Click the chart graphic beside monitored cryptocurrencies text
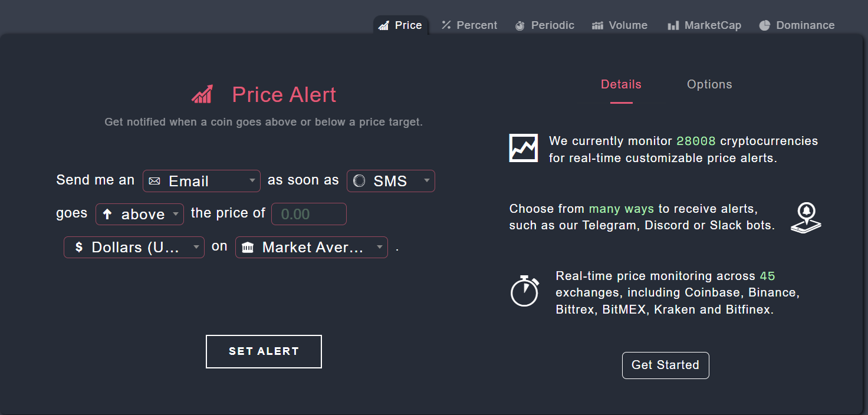Image resolution: width=868 pixels, height=415 pixels. [x=523, y=148]
